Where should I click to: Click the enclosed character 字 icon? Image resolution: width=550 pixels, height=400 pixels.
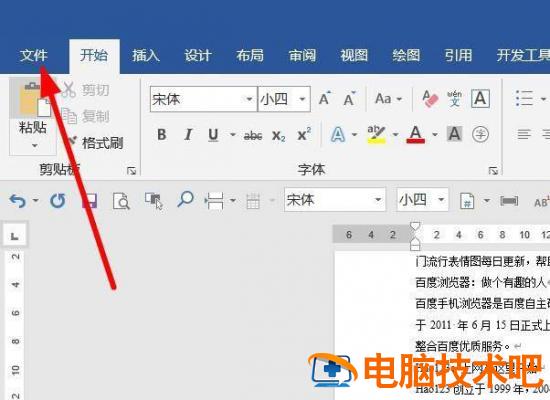[480, 134]
